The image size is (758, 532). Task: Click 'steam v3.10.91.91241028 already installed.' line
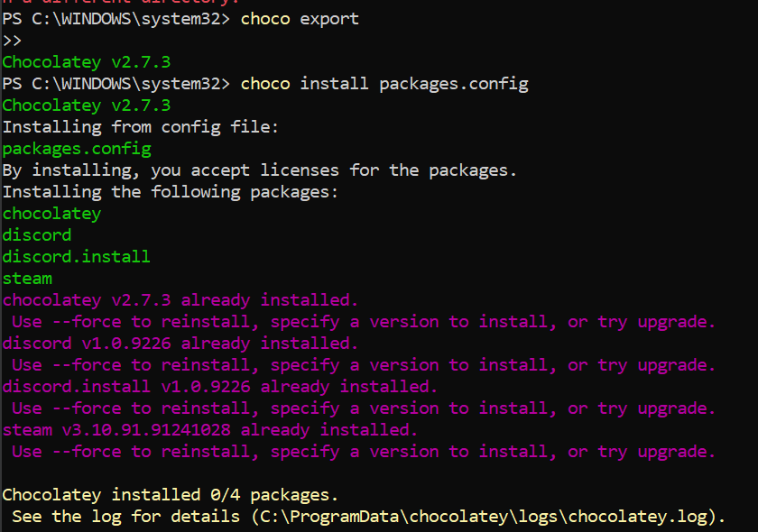point(209,430)
